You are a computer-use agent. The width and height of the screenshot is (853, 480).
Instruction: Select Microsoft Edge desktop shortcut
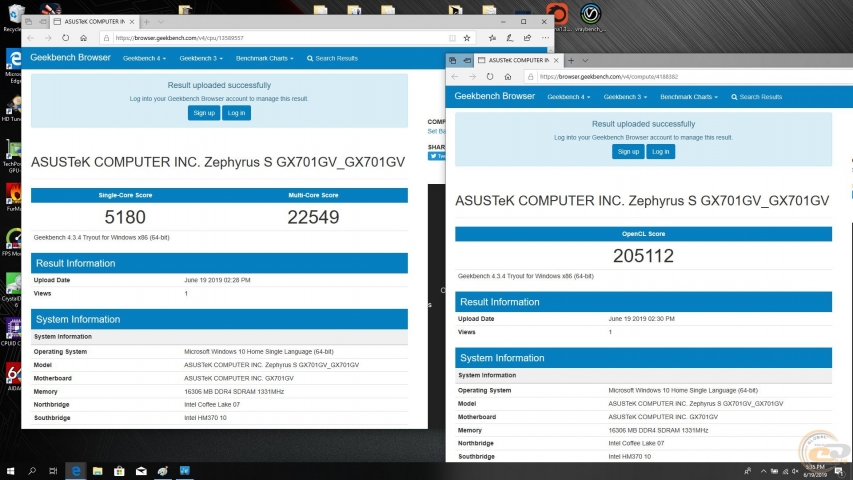coord(13,66)
